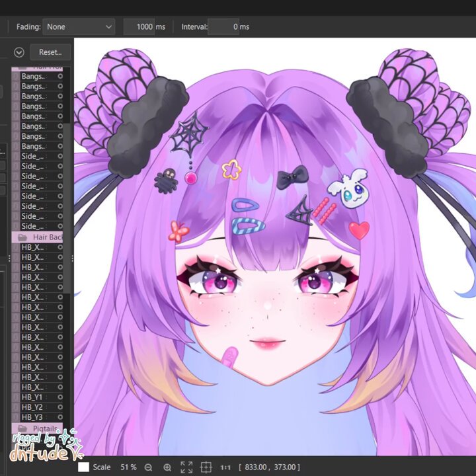Click the white background color swatch beside Scale
This screenshot has height=476, width=476.
pyautogui.click(x=83, y=467)
